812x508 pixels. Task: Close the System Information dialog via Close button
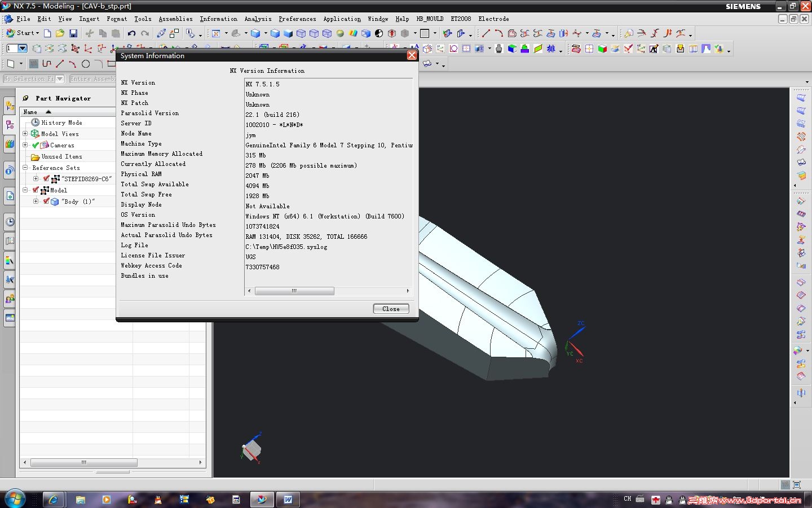tap(391, 309)
